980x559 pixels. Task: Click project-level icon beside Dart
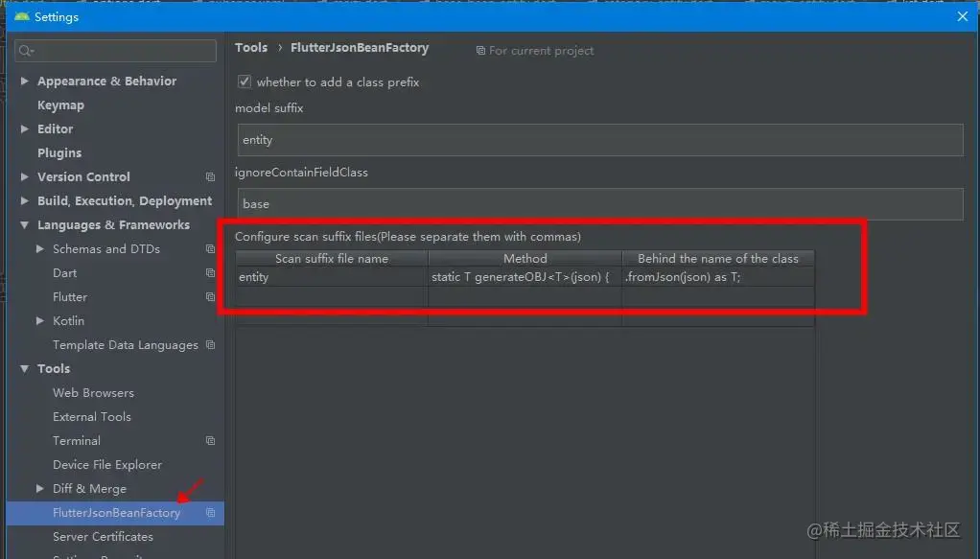[211, 272]
